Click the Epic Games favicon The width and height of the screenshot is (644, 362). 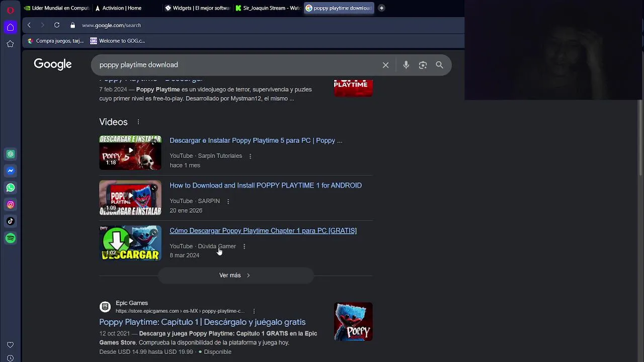click(105, 307)
